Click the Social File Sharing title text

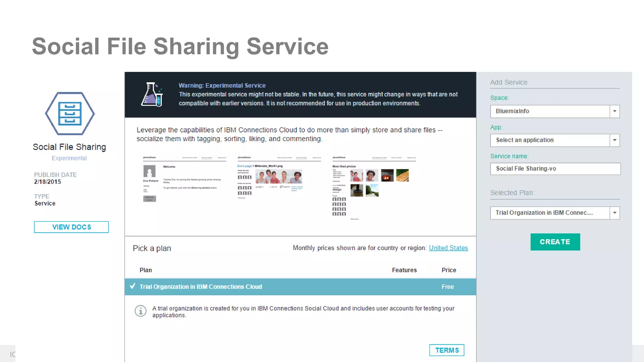click(x=69, y=147)
